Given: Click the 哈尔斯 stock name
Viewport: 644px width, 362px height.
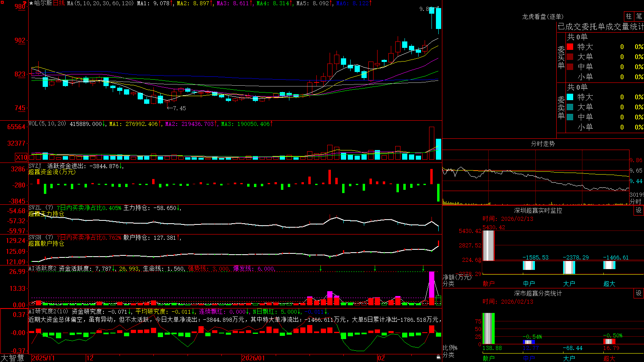Looking at the screenshot, I should 43,3.
